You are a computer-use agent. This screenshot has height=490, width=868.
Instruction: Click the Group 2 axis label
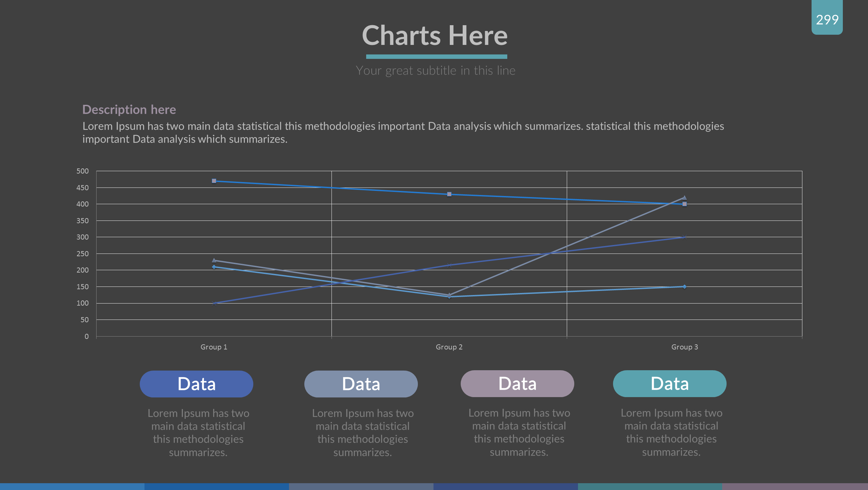[449, 347]
